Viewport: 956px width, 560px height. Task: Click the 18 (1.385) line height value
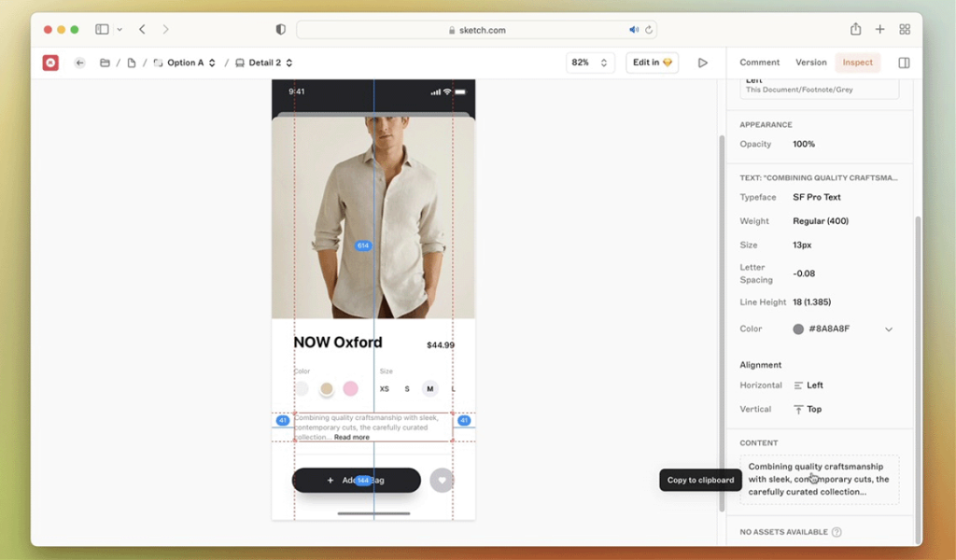[811, 302]
